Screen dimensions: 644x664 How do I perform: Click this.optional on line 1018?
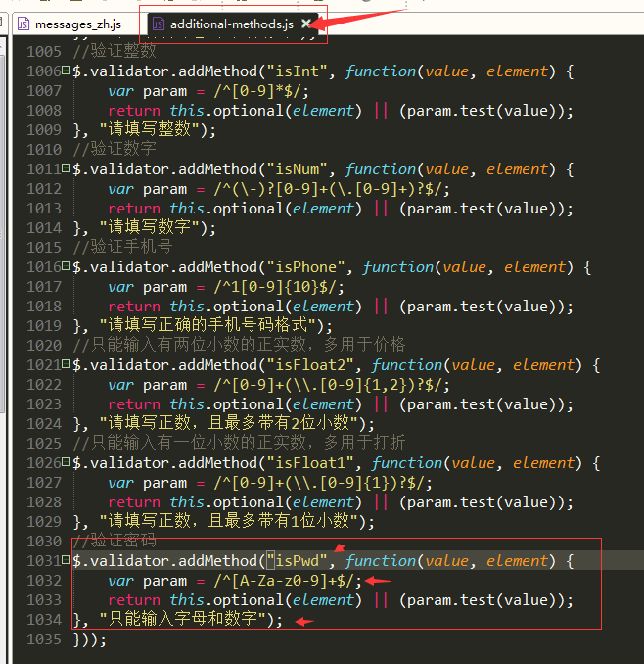pos(226,307)
